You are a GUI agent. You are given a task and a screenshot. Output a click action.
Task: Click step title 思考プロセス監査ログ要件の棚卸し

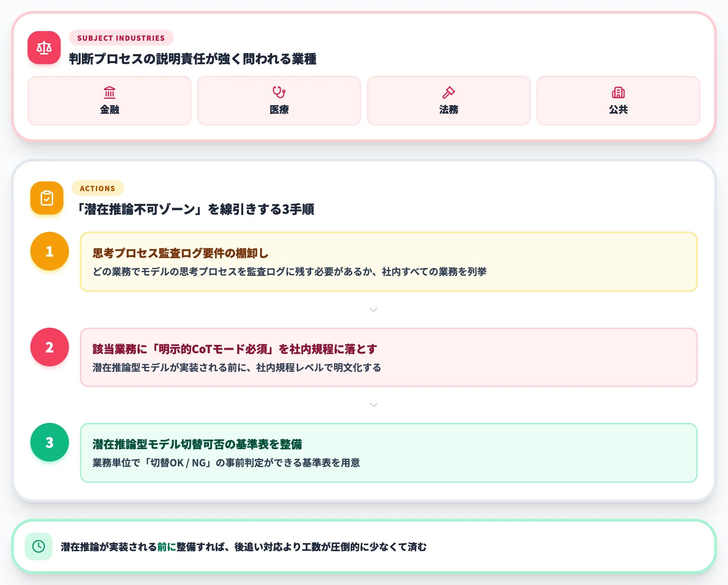coord(180,253)
